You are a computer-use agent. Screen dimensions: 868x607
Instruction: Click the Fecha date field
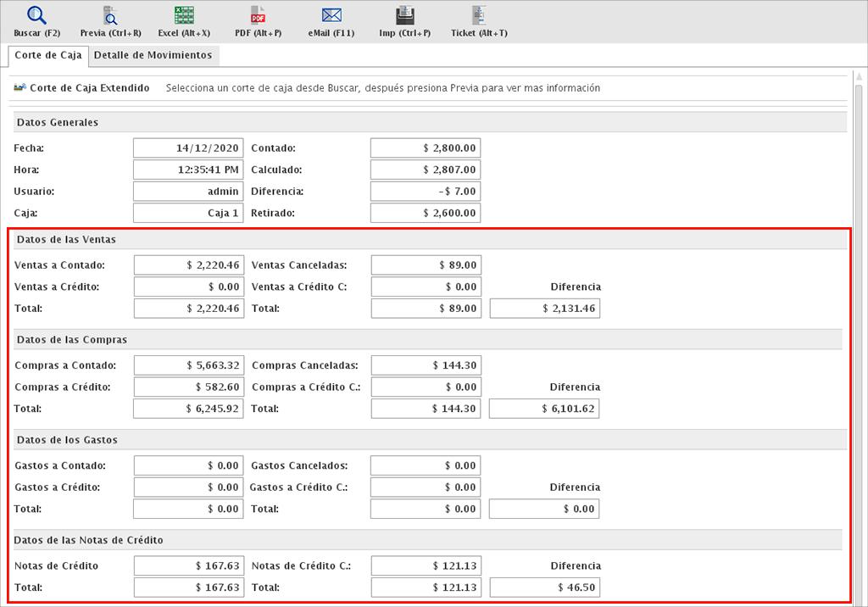pyautogui.click(x=188, y=148)
